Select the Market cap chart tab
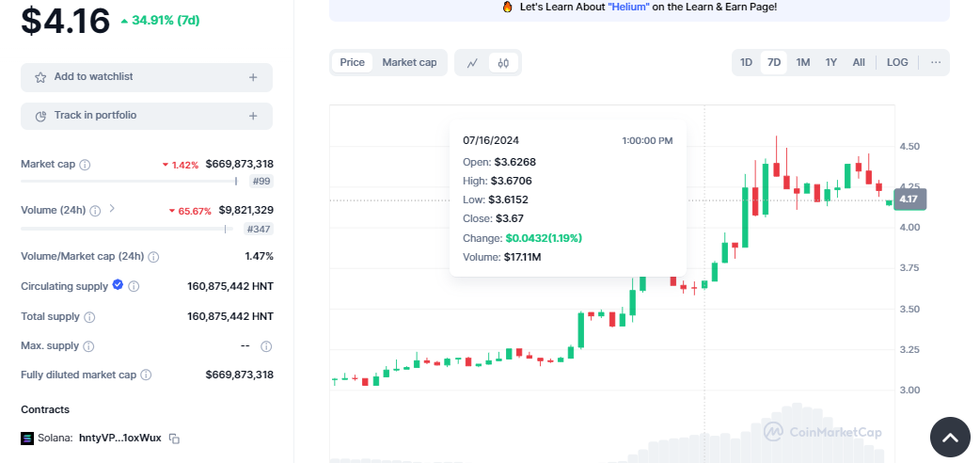The image size is (980, 463). tap(409, 62)
